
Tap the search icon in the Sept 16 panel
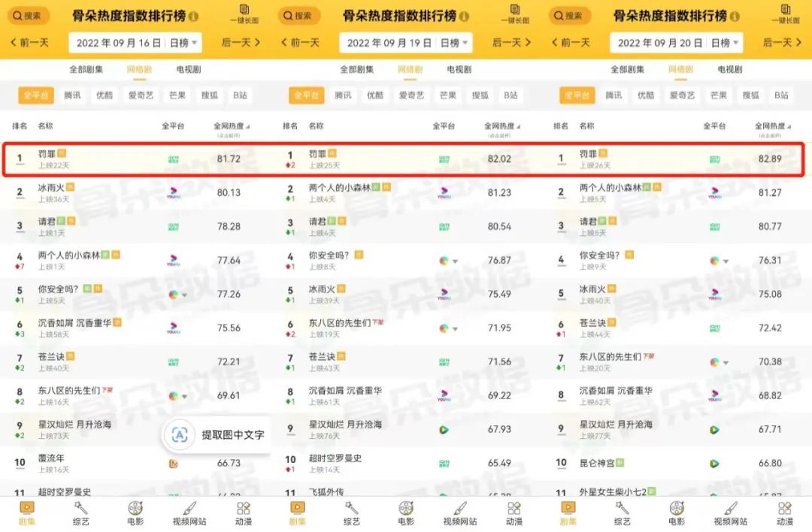click(28, 16)
